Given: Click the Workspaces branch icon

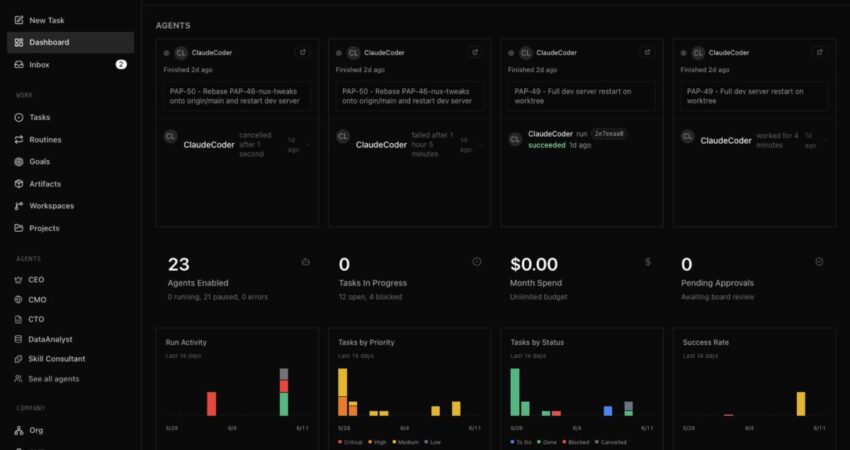Looking at the screenshot, I should (x=19, y=206).
